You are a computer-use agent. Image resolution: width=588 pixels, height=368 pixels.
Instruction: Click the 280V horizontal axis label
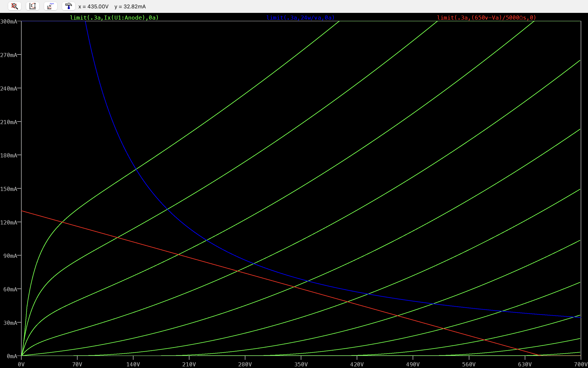(245, 364)
